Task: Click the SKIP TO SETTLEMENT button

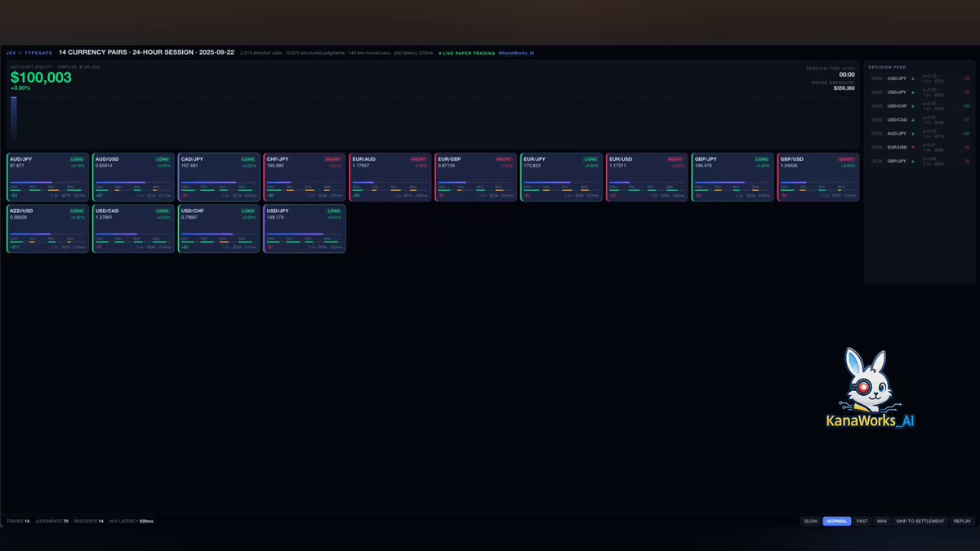Action: [x=920, y=521]
